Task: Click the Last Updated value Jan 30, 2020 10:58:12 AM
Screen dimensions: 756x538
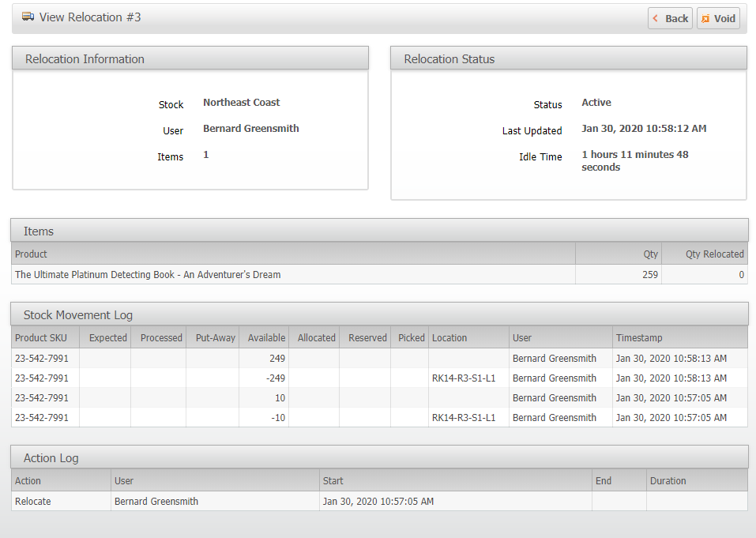Action: click(x=644, y=128)
